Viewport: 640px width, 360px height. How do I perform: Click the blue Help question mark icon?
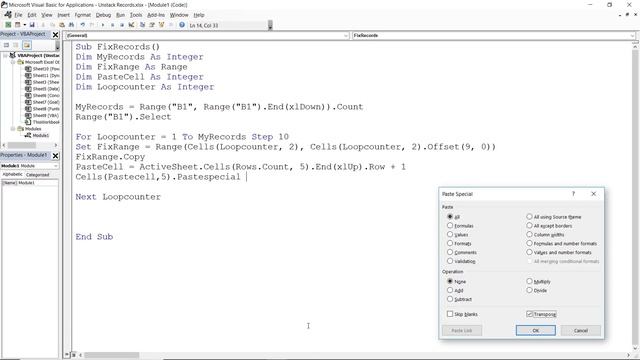(x=182, y=25)
